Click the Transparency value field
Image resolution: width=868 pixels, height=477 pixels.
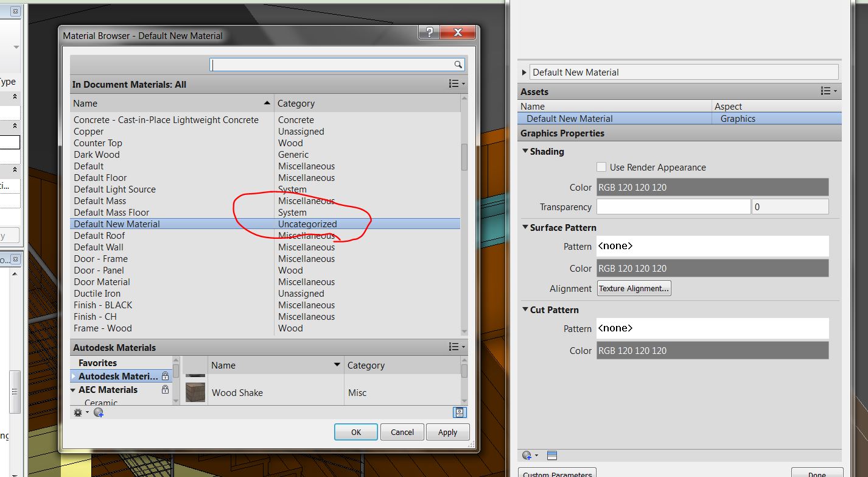tap(790, 207)
